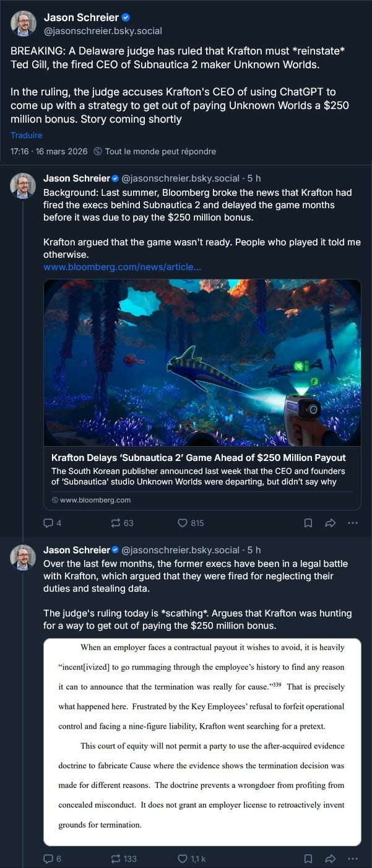372x868 pixels.
Task: Click the reply icon on the Bloomberg post
Action: pyautogui.click(x=48, y=523)
